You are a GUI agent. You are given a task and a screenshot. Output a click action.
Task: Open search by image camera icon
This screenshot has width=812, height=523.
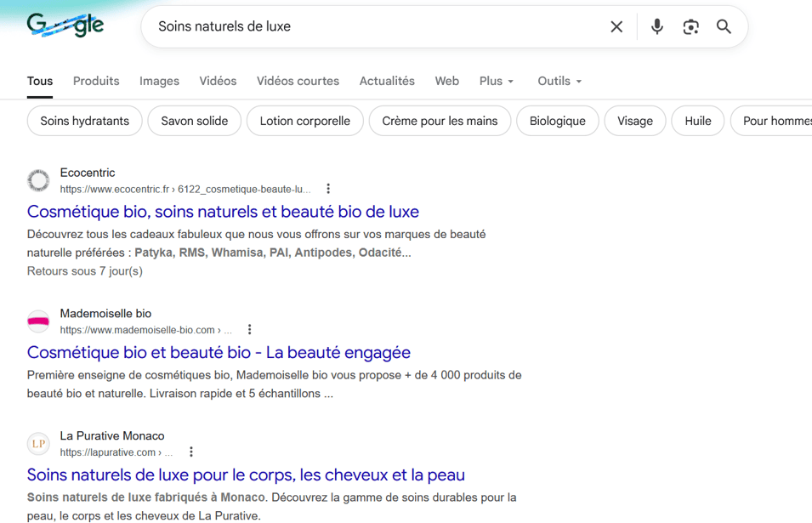pyautogui.click(x=690, y=26)
